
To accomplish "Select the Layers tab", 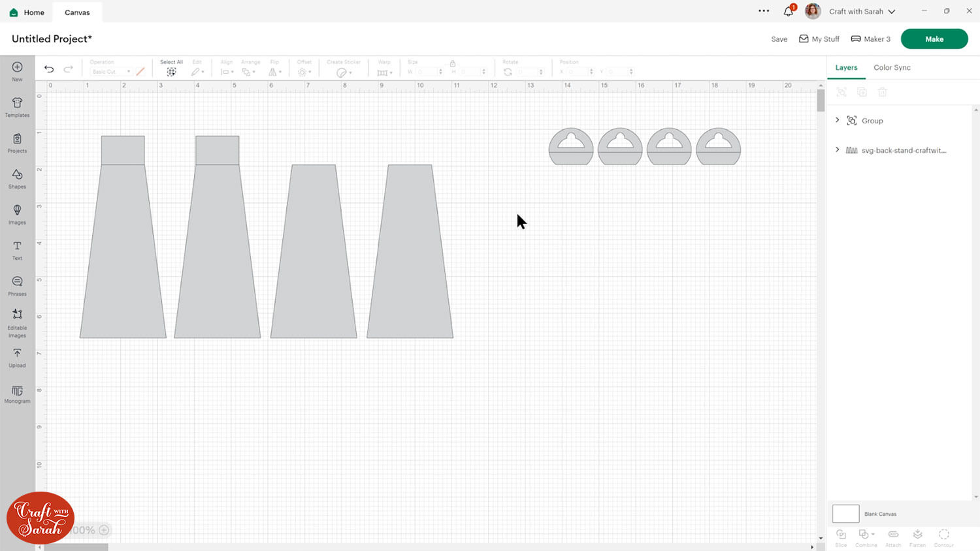I will [846, 67].
